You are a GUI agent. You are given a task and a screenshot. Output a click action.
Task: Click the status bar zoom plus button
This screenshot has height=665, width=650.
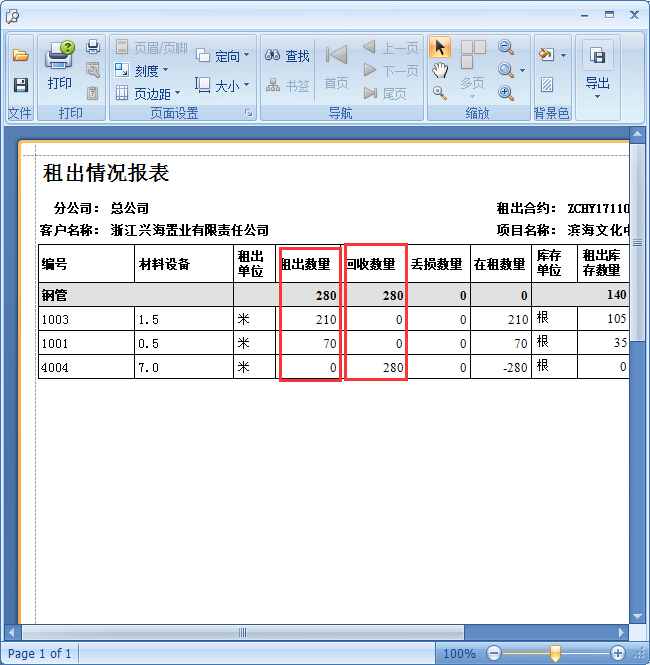click(617, 653)
